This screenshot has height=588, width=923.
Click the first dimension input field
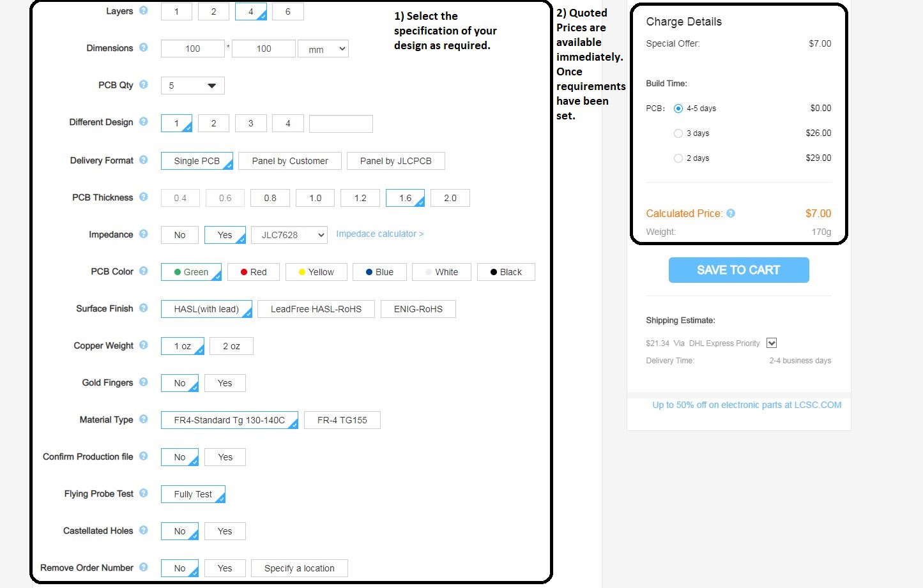coord(193,49)
